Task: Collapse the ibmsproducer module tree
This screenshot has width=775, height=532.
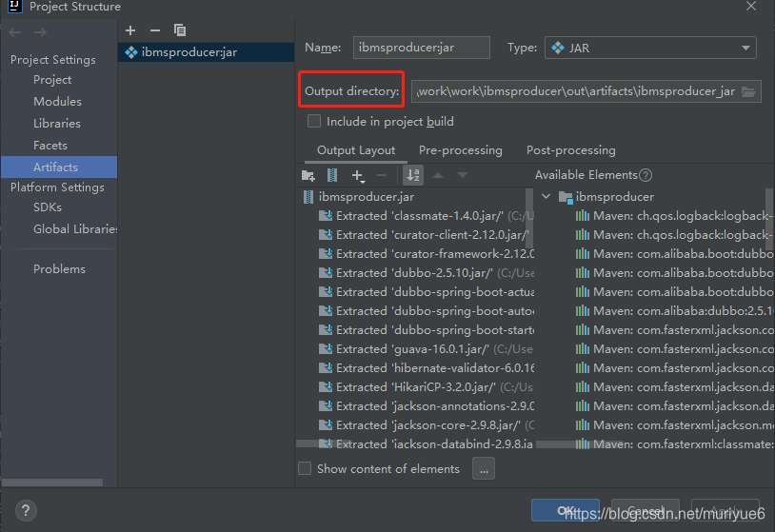Action: 546,197
